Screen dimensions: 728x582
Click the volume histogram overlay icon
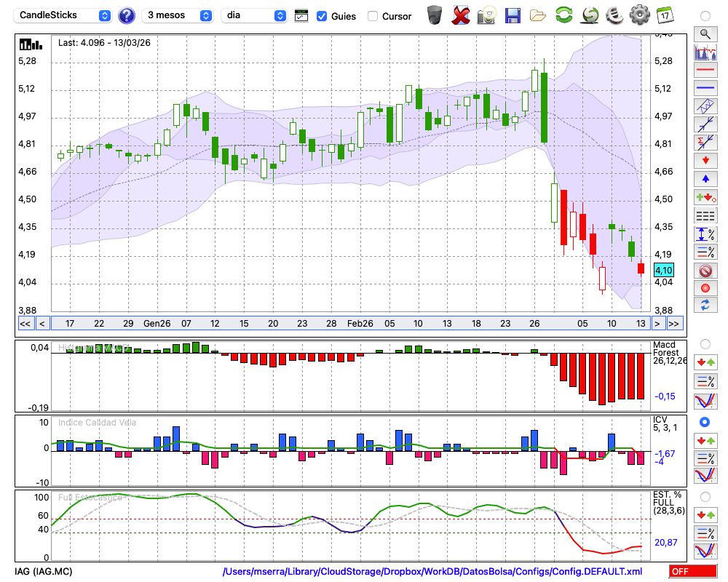[705, 52]
